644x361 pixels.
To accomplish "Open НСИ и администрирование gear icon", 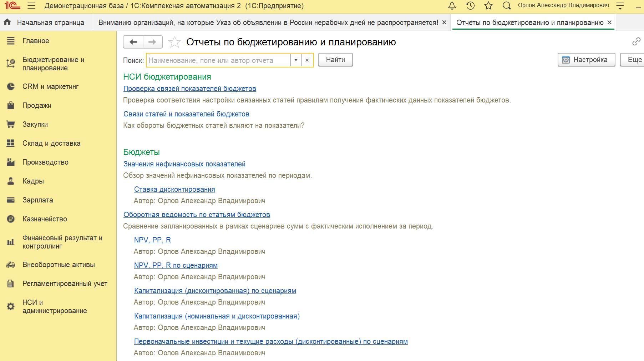I will (x=11, y=306).
